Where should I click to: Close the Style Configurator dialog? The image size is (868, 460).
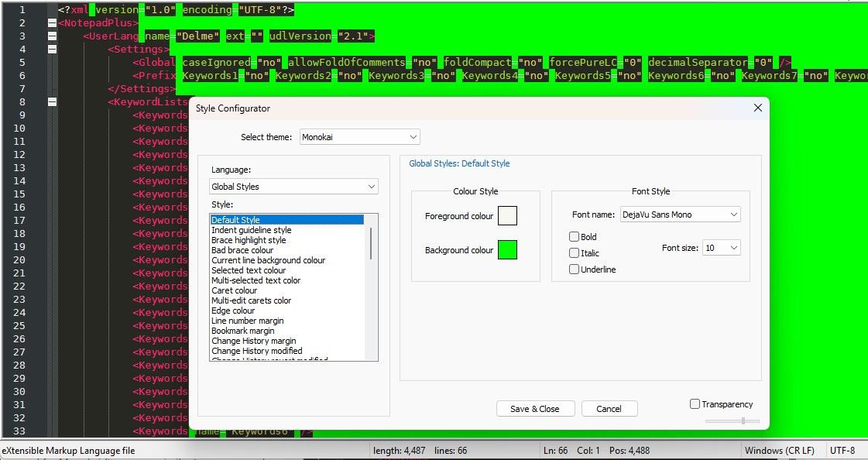758,108
